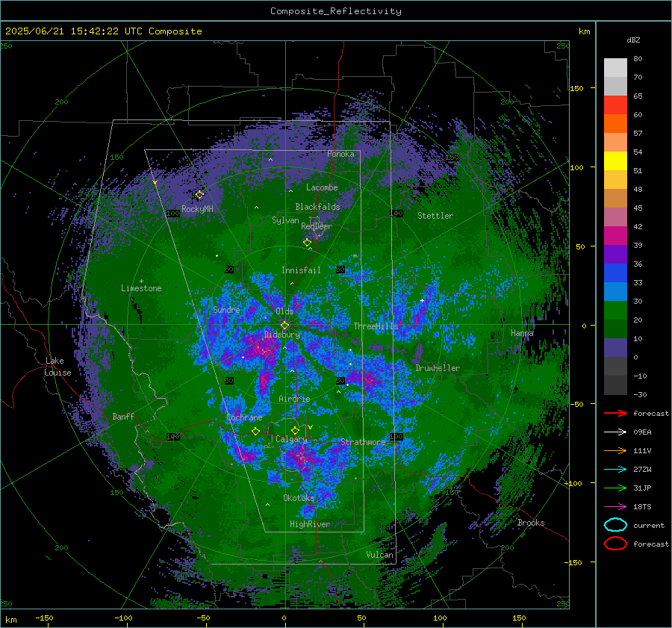Select the orange 111V arrow legend entry
This screenshot has width=672, height=628.
tap(615, 450)
